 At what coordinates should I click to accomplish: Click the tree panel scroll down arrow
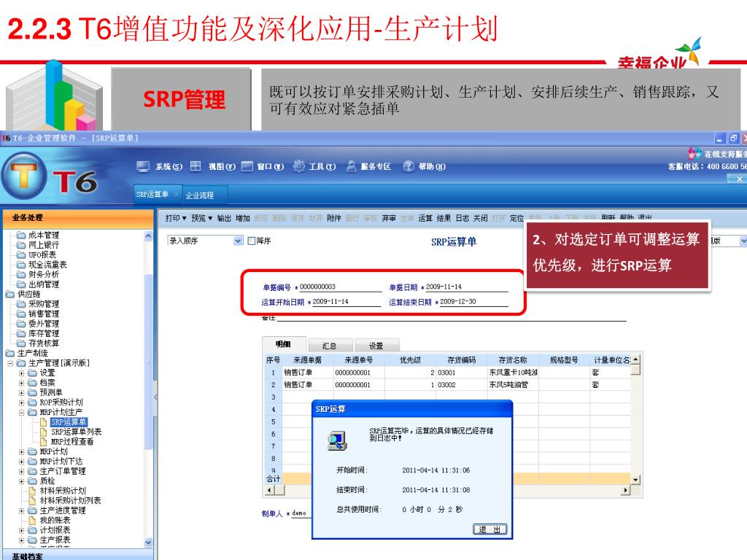148,542
